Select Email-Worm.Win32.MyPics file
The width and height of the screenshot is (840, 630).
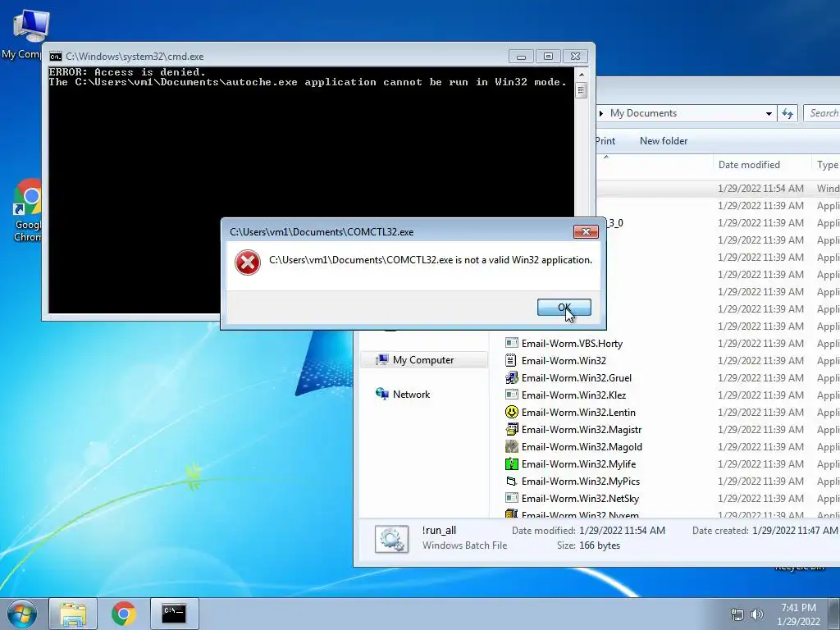[x=581, y=481]
